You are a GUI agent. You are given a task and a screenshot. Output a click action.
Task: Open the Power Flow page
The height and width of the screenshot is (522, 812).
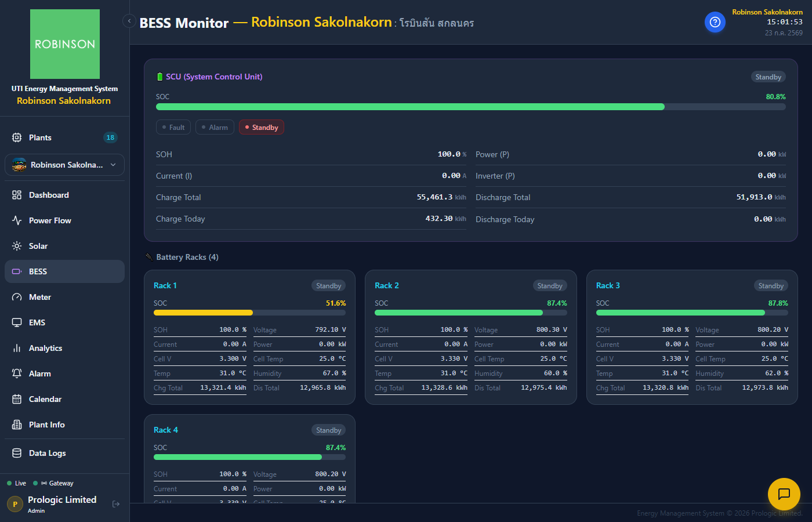pos(64,220)
